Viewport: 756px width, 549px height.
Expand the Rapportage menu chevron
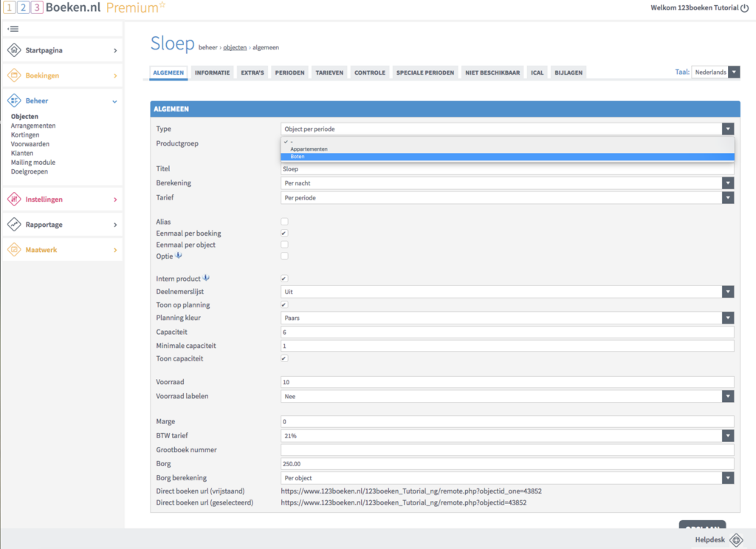pyautogui.click(x=115, y=225)
